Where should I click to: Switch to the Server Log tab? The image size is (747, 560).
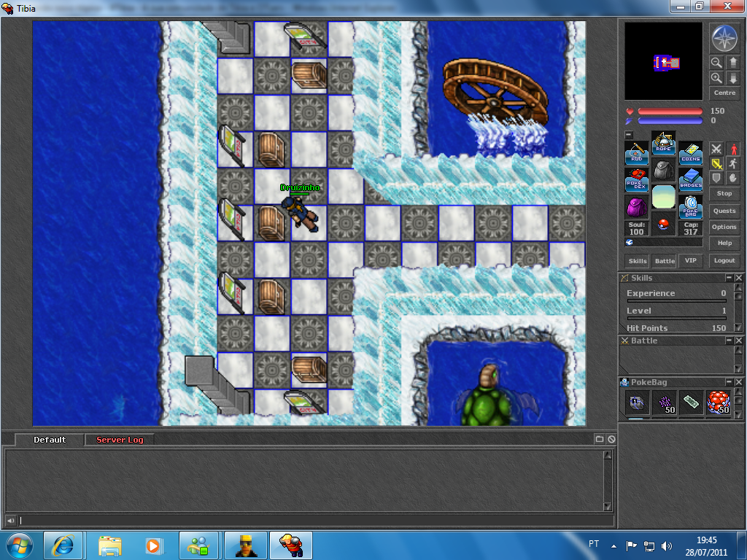(120, 440)
